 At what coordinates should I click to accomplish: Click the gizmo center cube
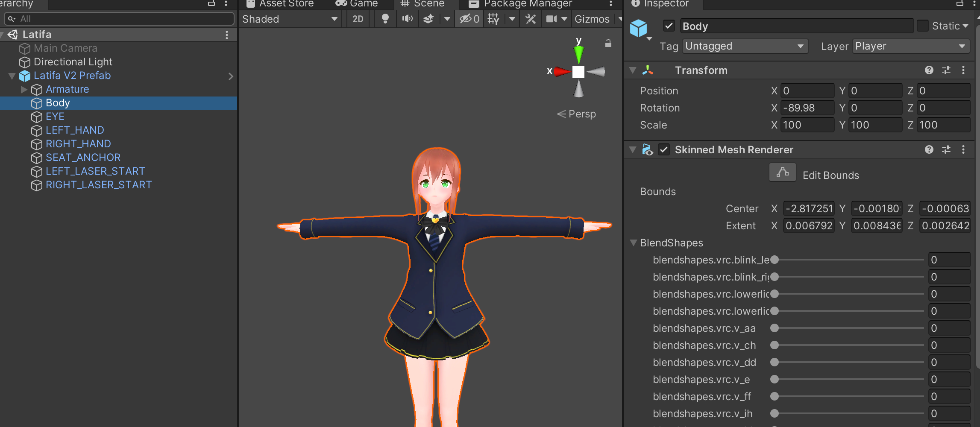tap(578, 71)
